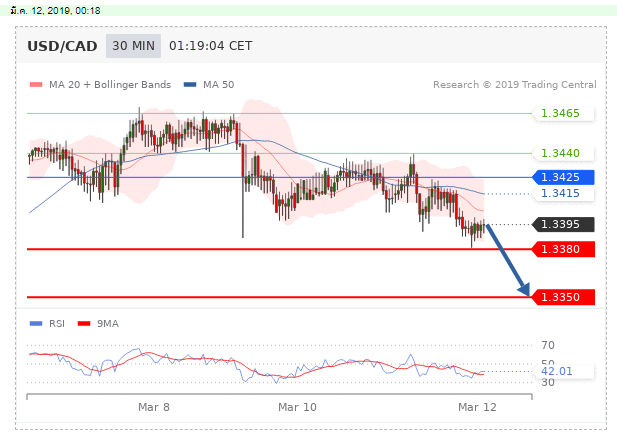Click the Mar 12 date label

(477, 407)
